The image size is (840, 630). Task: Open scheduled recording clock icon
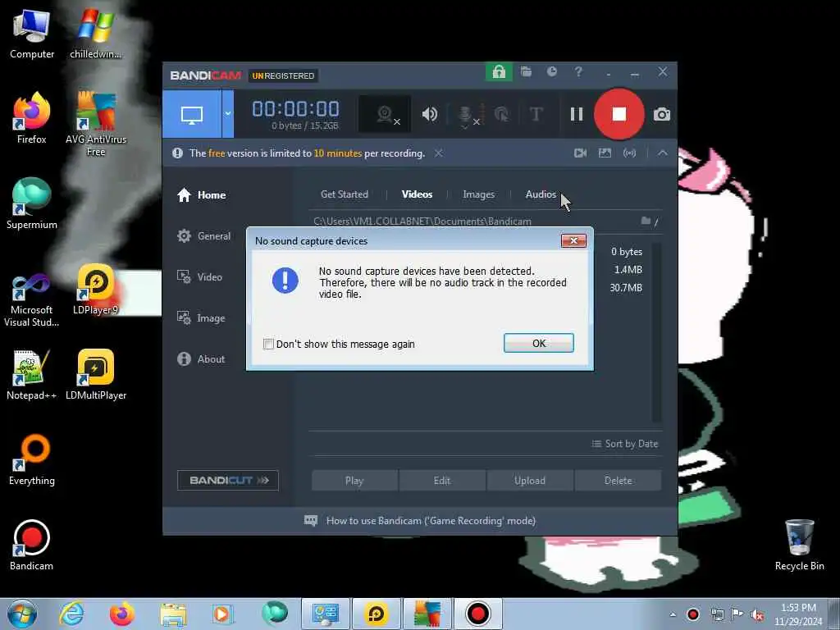tap(552, 72)
